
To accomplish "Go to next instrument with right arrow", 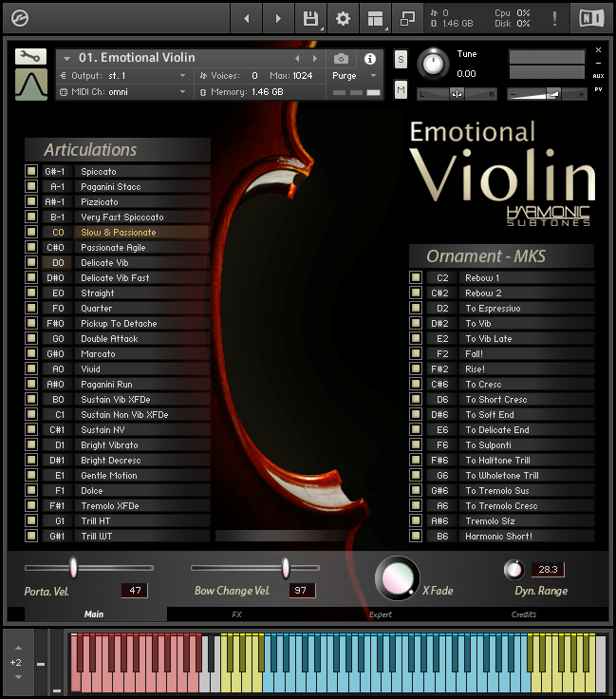I will pos(278,18).
